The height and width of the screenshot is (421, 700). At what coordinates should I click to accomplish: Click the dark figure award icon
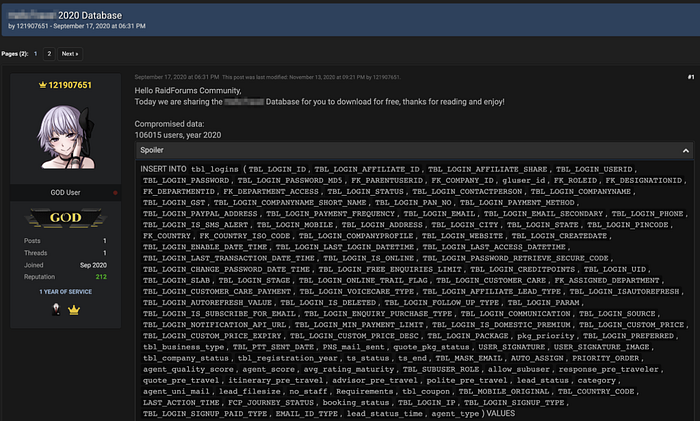pyautogui.click(x=56, y=309)
